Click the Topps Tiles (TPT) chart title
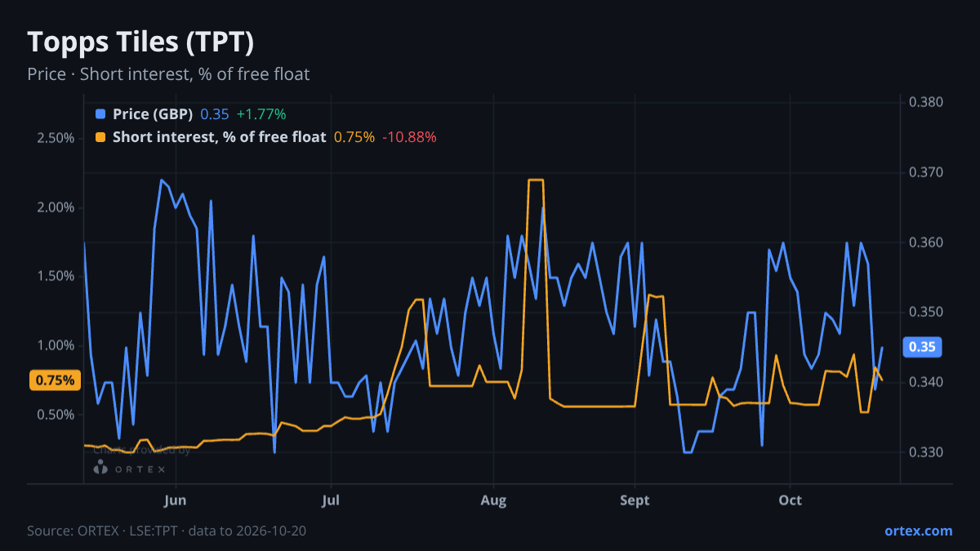This screenshot has width=980, height=551. coord(140,42)
